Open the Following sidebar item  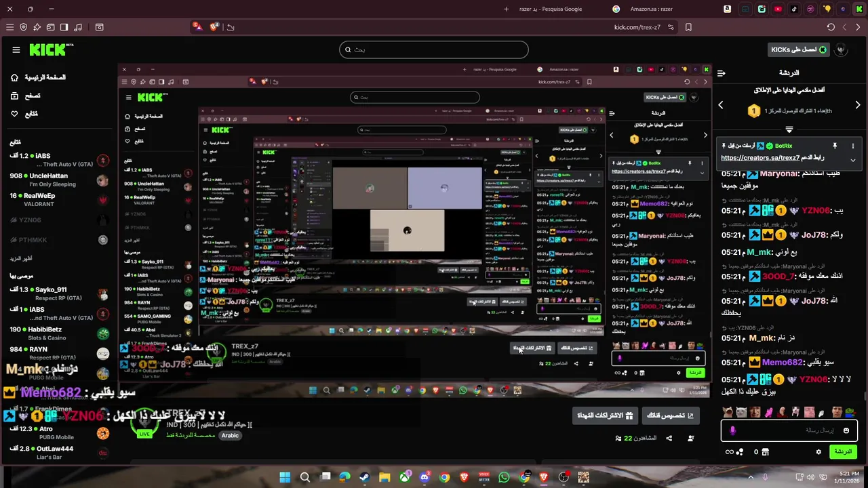click(x=24, y=114)
